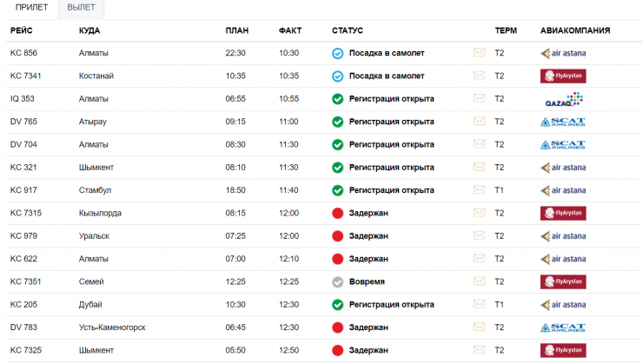Select the ВЫЛЕТ departures tab
This screenshot has height=364, width=643.
coord(81,9)
